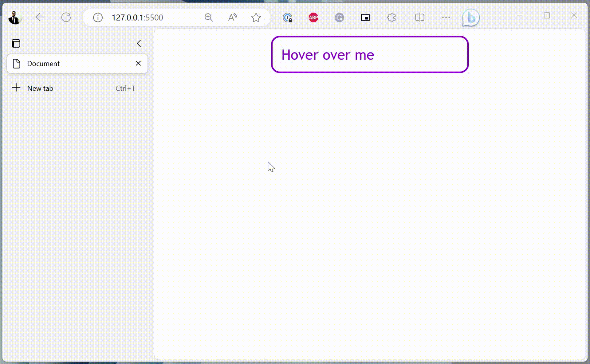Viewport: 590px width, 364px height.
Task: Maximize the browser window
Action: (x=547, y=15)
